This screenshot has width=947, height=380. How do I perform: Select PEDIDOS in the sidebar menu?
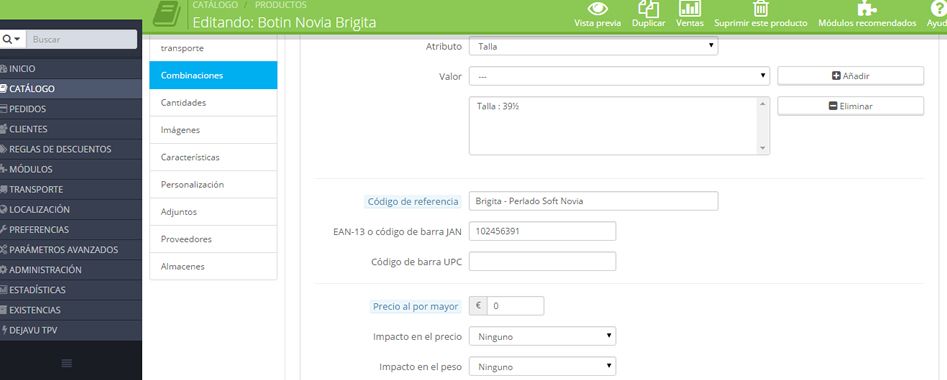(71, 109)
